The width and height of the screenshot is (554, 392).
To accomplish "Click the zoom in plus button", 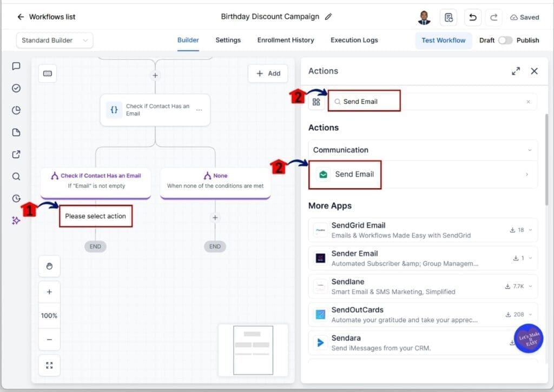I will 49,292.
